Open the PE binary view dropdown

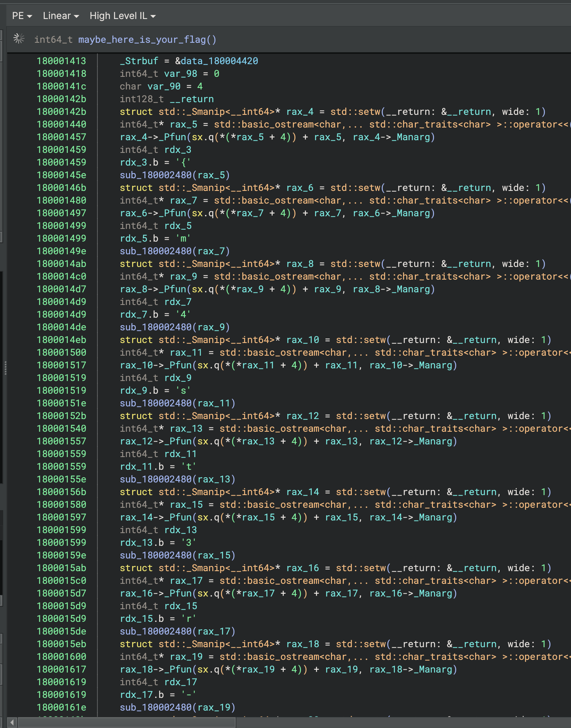(x=22, y=16)
